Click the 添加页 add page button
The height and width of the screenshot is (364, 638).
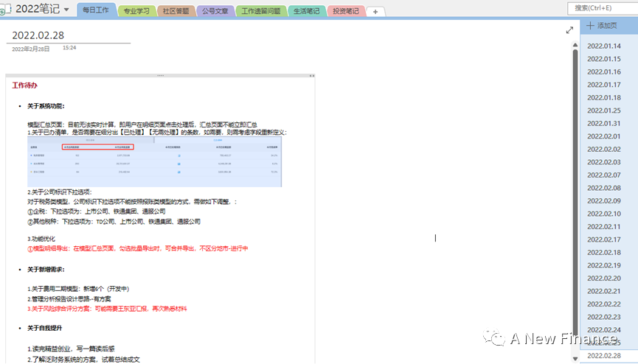pyautogui.click(x=602, y=26)
